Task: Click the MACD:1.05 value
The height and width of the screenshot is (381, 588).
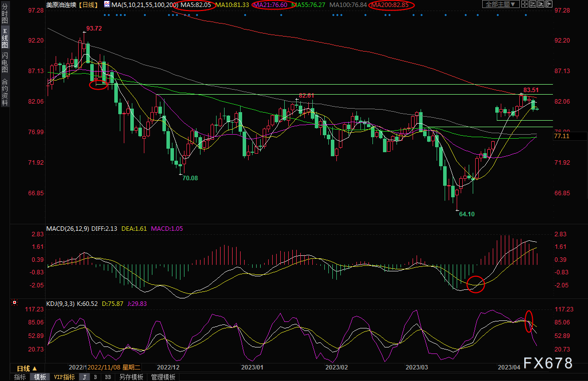Action: (x=167, y=228)
